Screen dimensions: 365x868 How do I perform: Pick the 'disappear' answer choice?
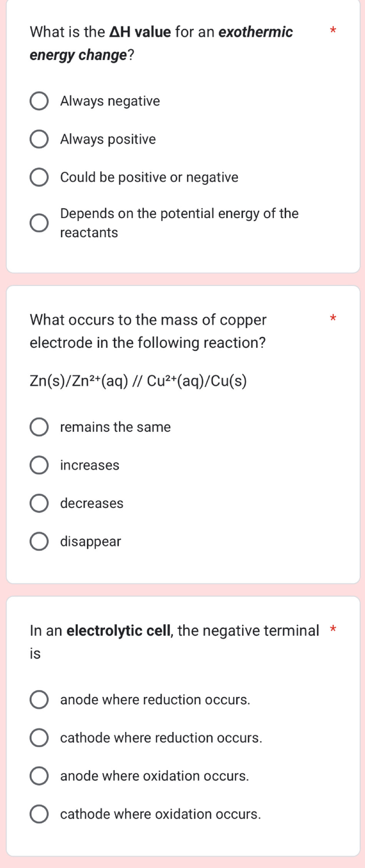pyautogui.click(x=40, y=541)
